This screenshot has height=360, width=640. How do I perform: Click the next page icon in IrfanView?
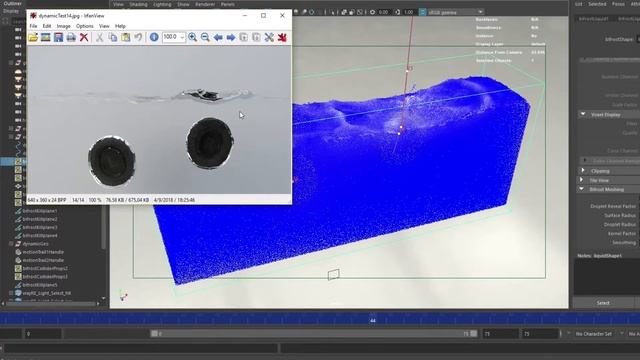256,38
